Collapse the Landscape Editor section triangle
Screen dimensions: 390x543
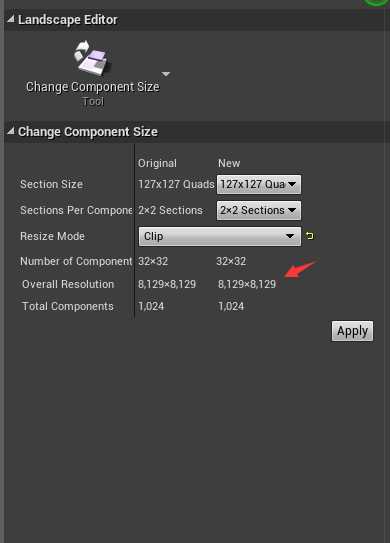tap(11, 19)
